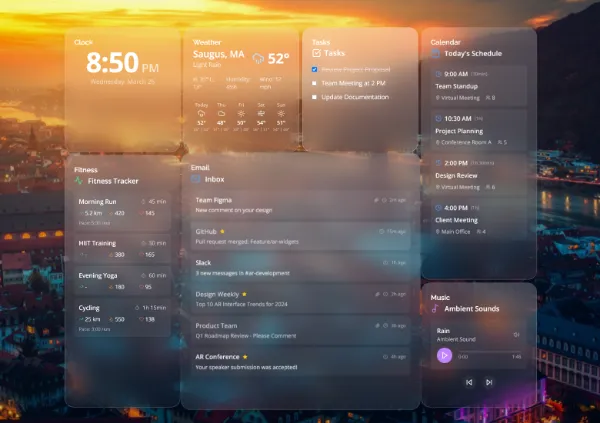Click the Ambient Sounds music note icon

coord(436,309)
